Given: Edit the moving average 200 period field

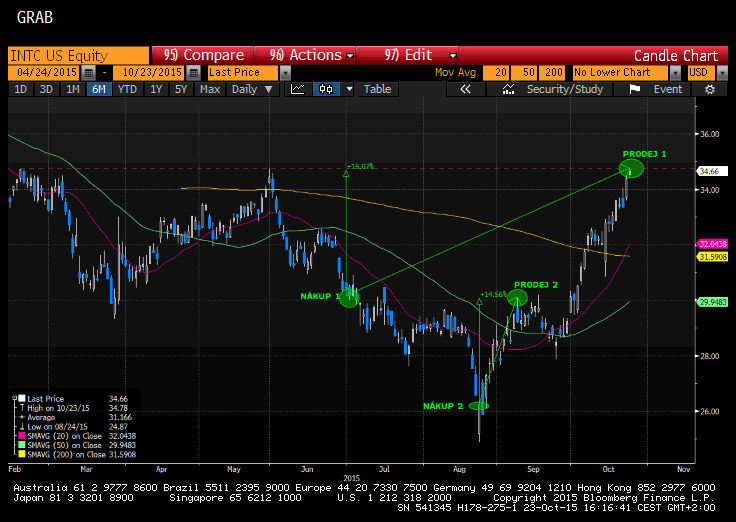Looking at the screenshot, I should 552,73.
